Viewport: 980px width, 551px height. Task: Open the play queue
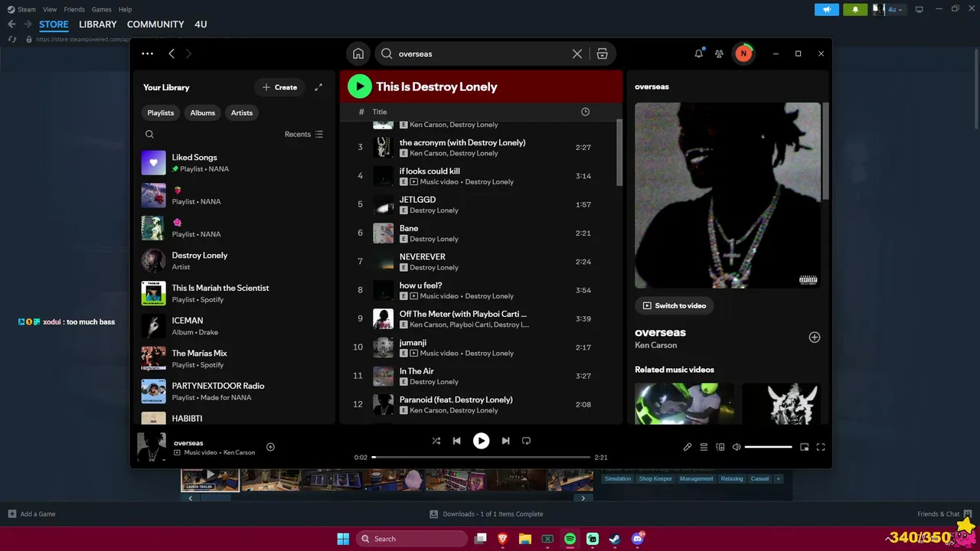coord(704,447)
